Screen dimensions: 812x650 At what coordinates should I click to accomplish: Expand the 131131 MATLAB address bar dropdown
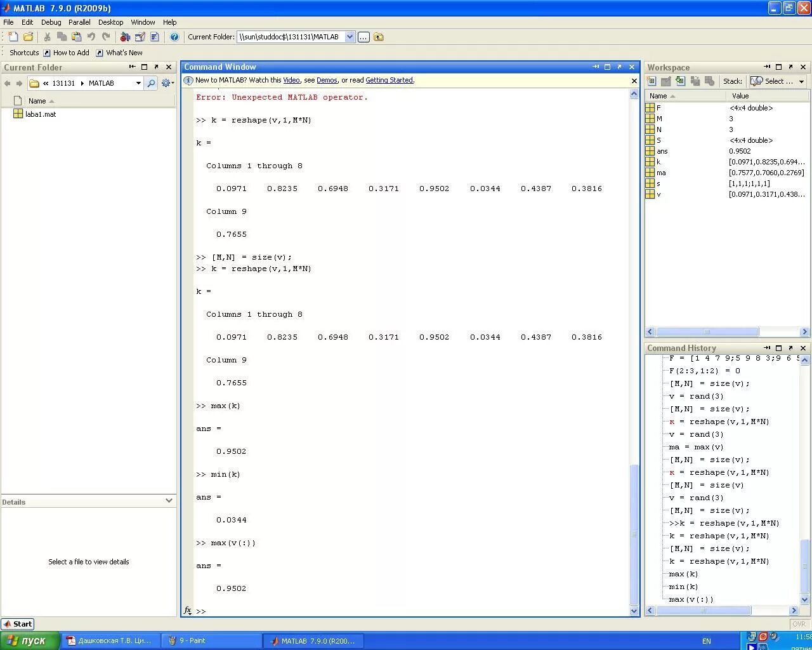point(138,83)
